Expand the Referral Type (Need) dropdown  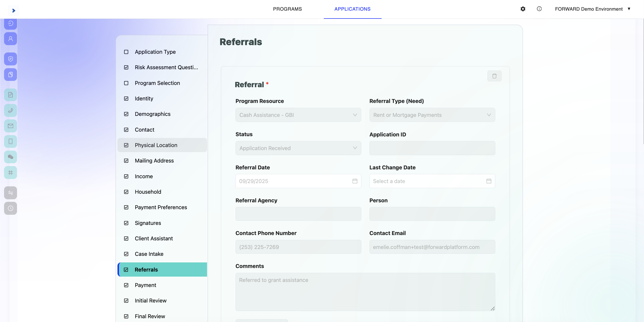[432, 115]
